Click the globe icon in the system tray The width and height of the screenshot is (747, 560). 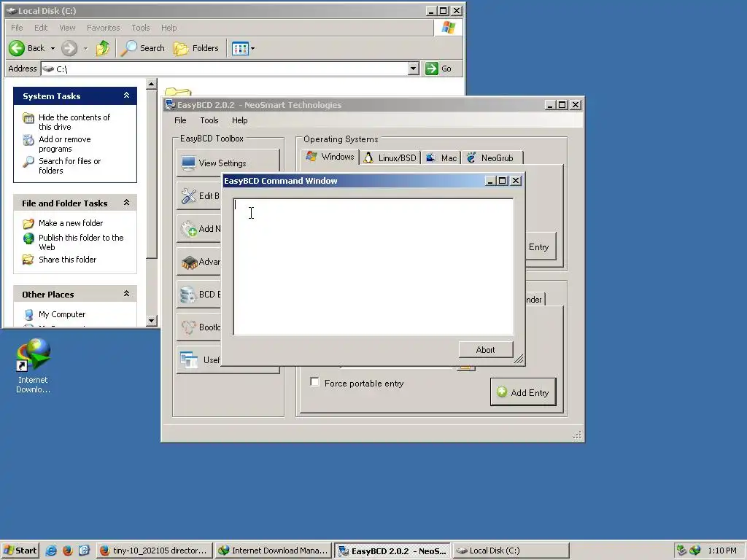click(695, 551)
